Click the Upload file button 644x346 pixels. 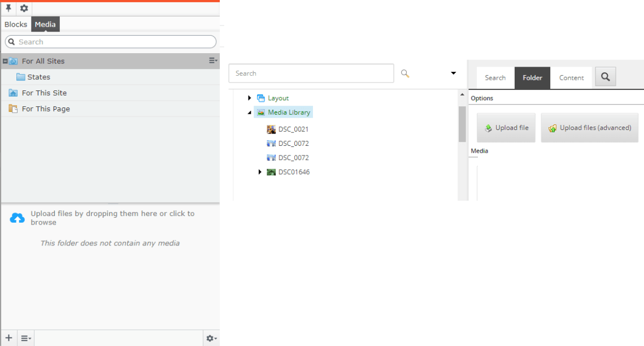point(506,127)
